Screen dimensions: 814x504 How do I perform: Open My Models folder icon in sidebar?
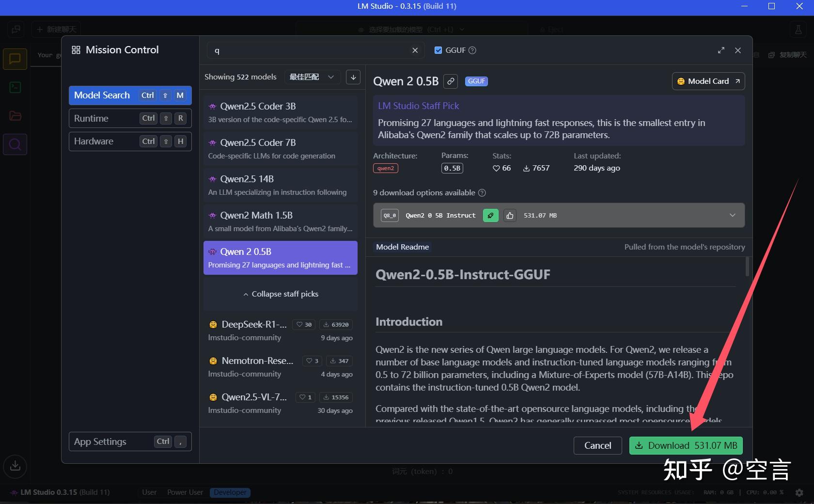15,116
